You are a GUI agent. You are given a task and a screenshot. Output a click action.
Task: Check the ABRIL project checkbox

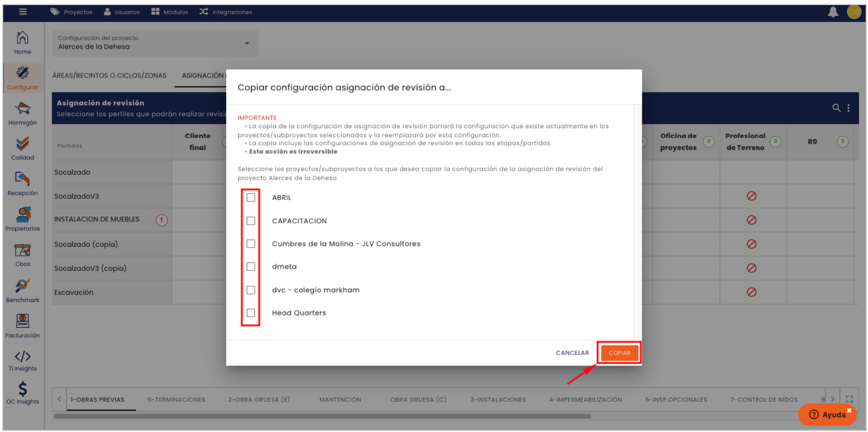pos(251,197)
